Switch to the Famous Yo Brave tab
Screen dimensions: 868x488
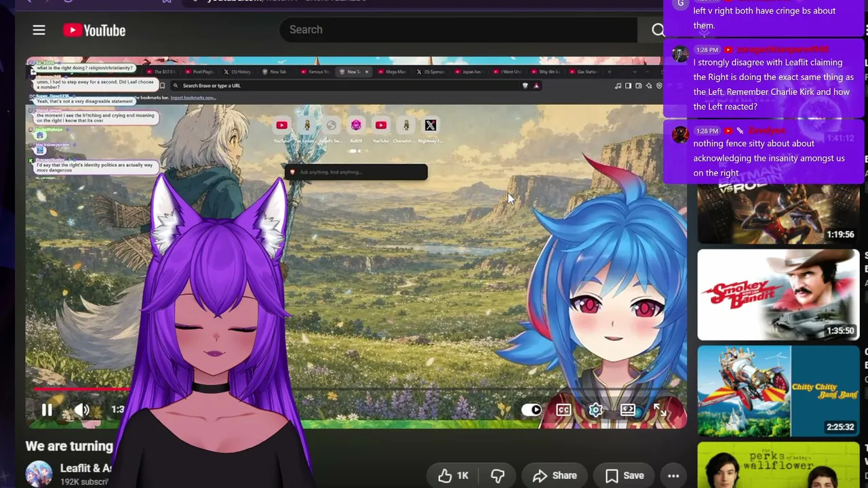point(316,72)
